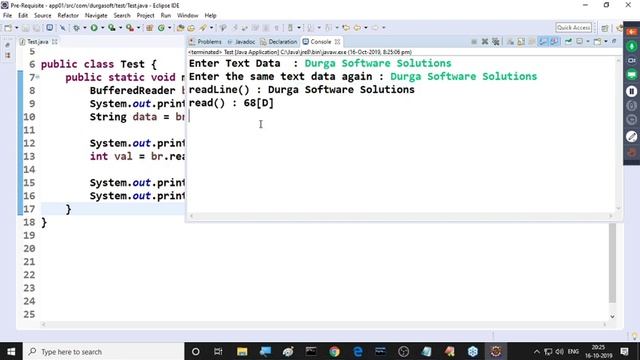The height and width of the screenshot is (360, 640).
Task: Open the External Tools dropdown arrow
Action: pos(138,28)
